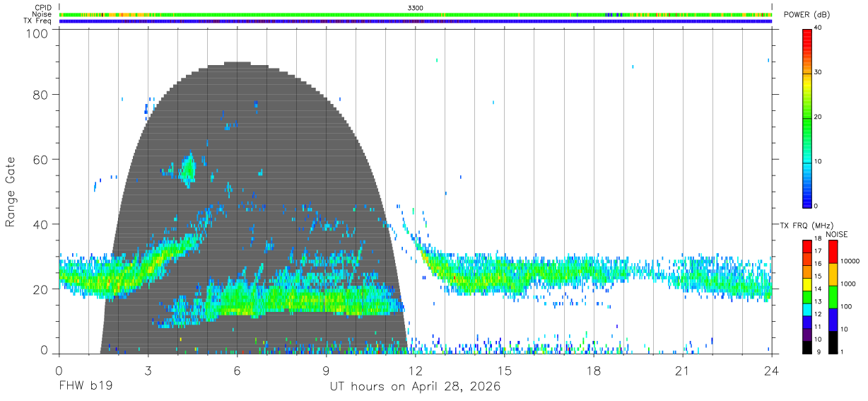Click the NOISE legend title
868x401 pixels.
coord(837,234)
